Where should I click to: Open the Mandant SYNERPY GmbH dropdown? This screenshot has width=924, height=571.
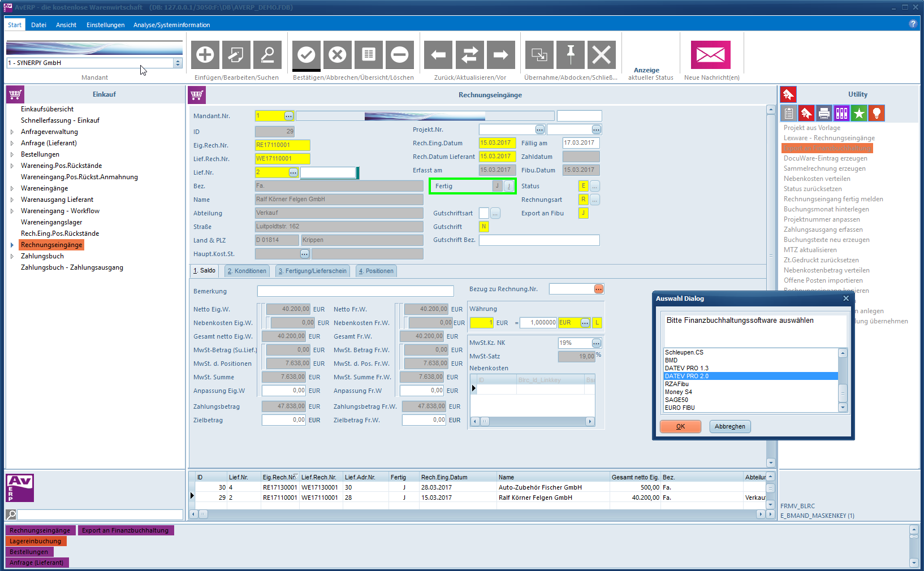click(x=178, y=63)
